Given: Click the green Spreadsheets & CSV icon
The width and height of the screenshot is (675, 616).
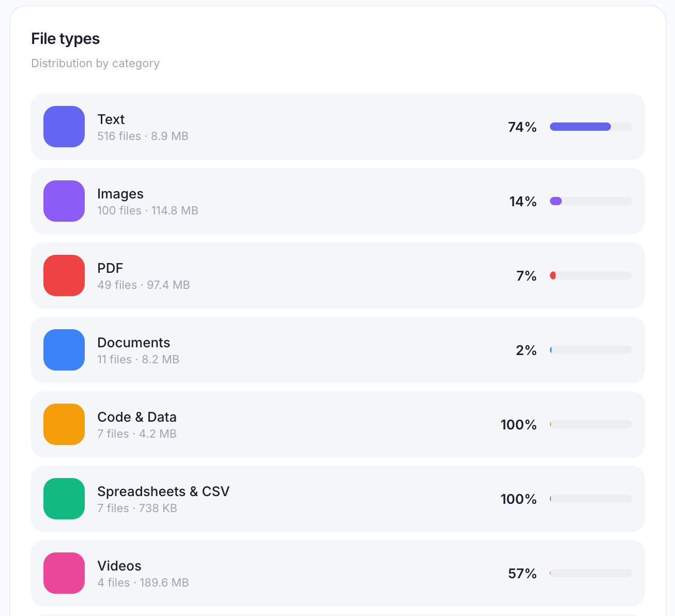Looking at the screenshot, I should tap(64, 499).
